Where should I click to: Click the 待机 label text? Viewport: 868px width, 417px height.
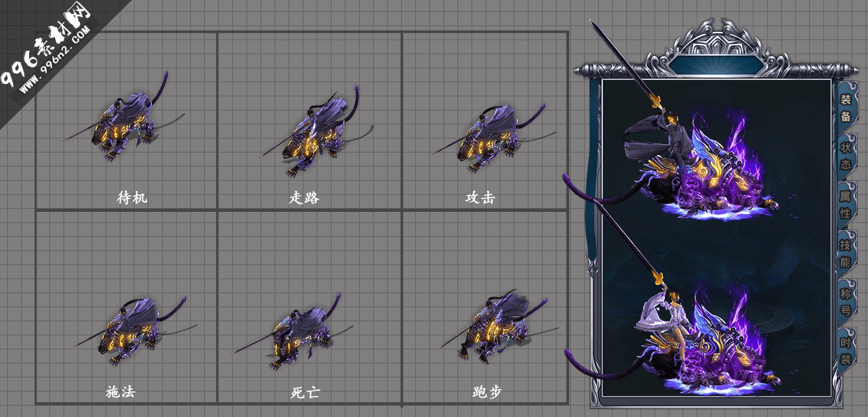click(x=132, y=198)
